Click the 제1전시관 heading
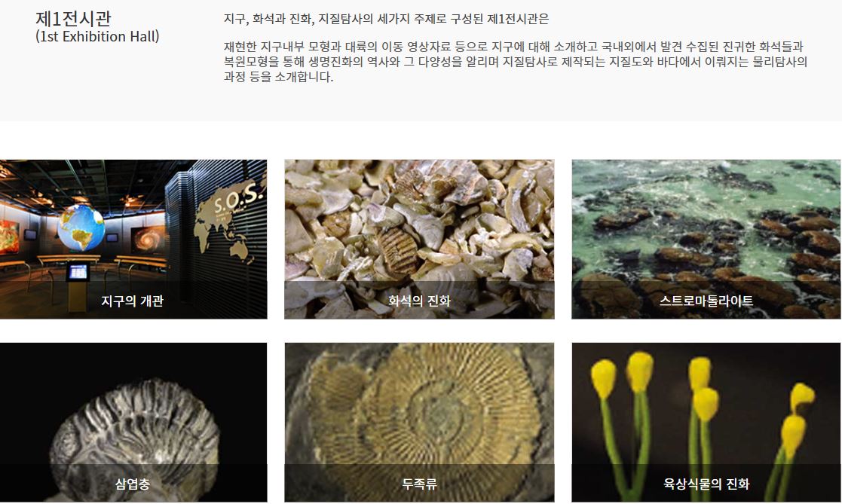This screenshot has width=842, height=504. tap(73, 18)
